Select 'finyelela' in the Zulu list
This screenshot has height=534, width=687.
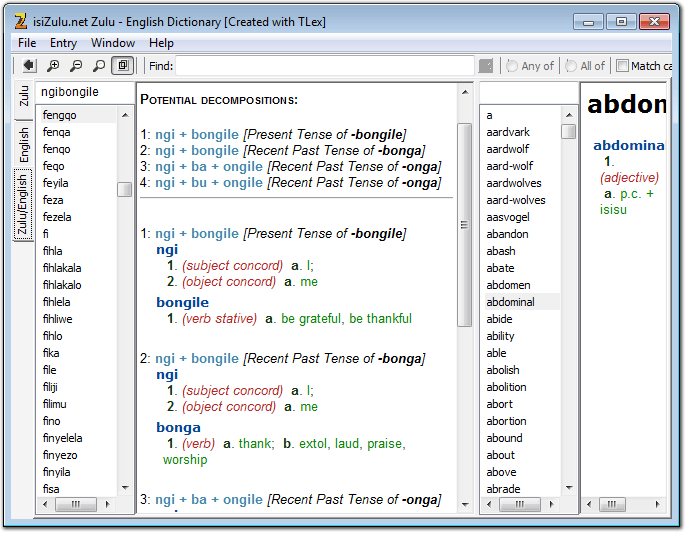[x=63, y=438]
